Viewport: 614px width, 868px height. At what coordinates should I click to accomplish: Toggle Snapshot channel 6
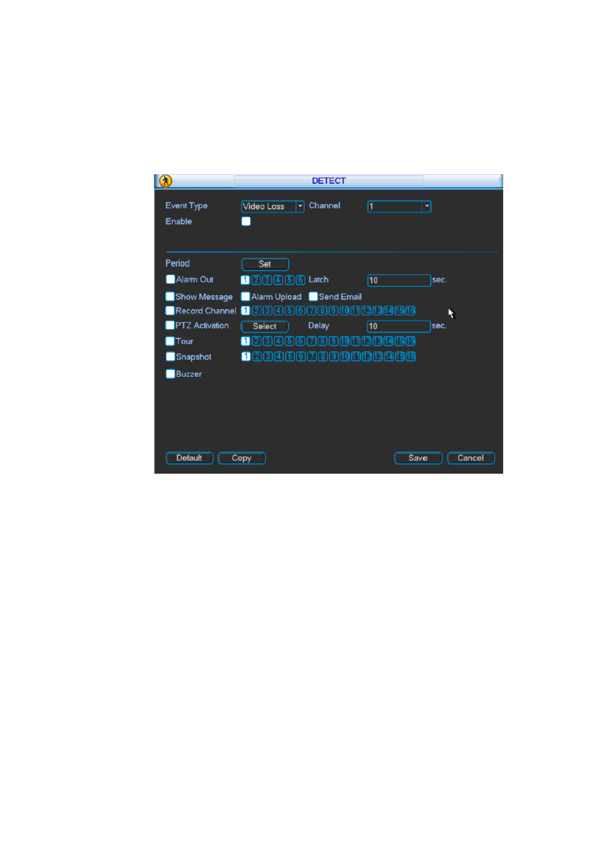(x=301, y=356)
